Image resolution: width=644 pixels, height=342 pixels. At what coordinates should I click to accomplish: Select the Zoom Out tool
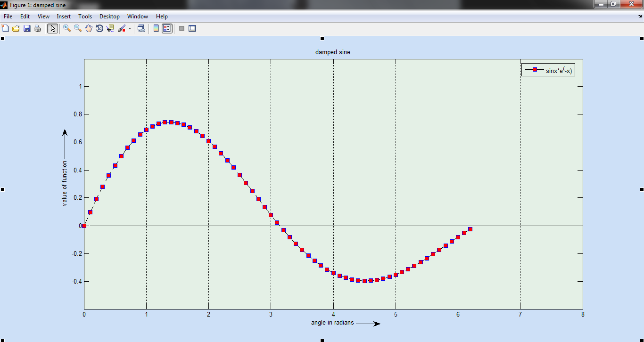click(x=77, y=28)
